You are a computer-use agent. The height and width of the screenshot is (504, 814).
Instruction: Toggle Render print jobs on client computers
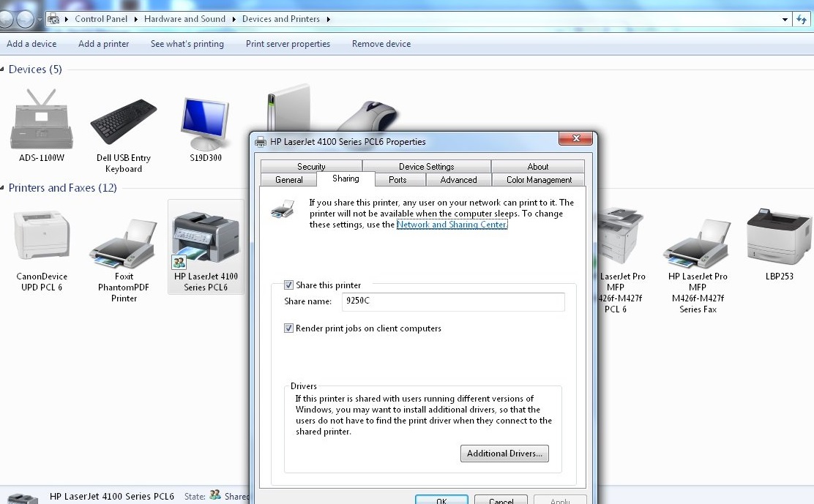(289, 328)
